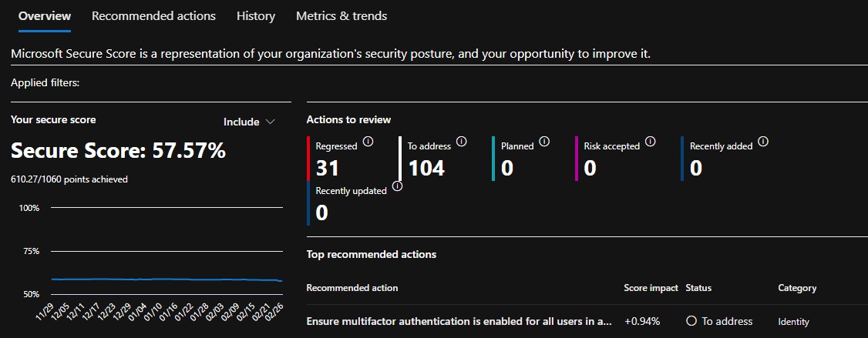Expand the Include dropdown

click(249, 122)
